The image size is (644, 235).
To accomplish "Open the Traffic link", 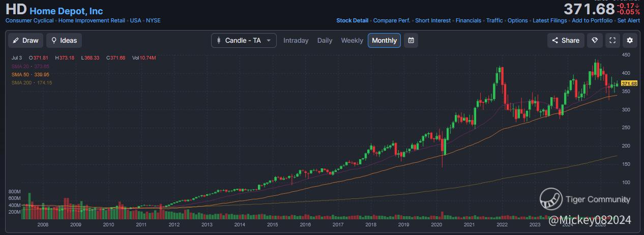I will pyautogui.click(x=494, y=21).
